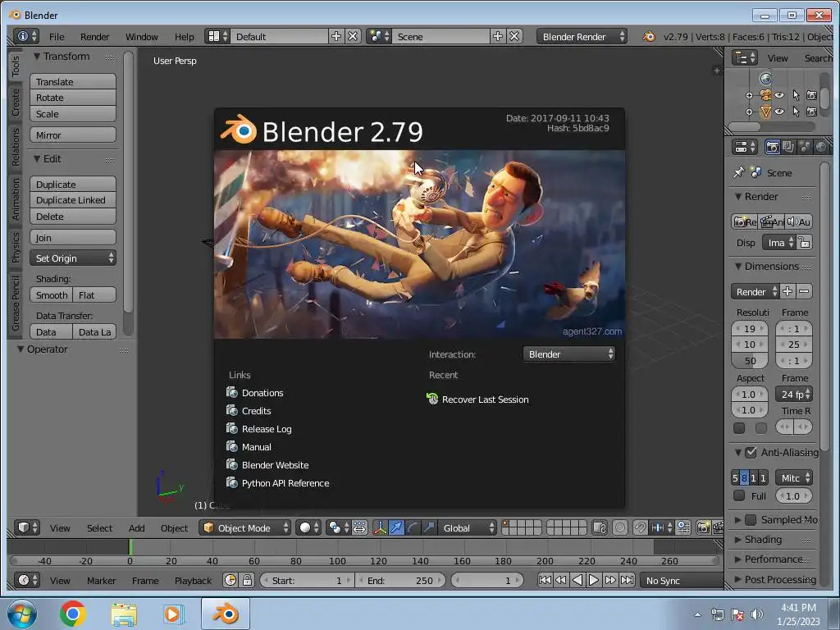
Task: Toggle proportional editing circle button
Action: [620, 527]
